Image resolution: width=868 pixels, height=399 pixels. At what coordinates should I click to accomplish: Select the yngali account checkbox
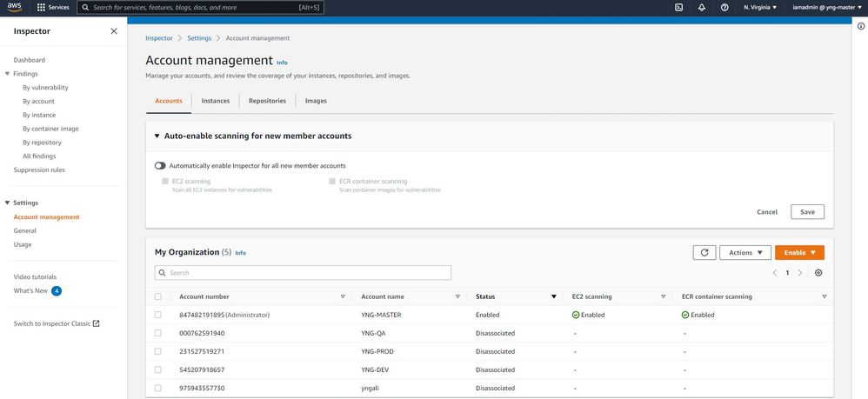pos(157,388)
